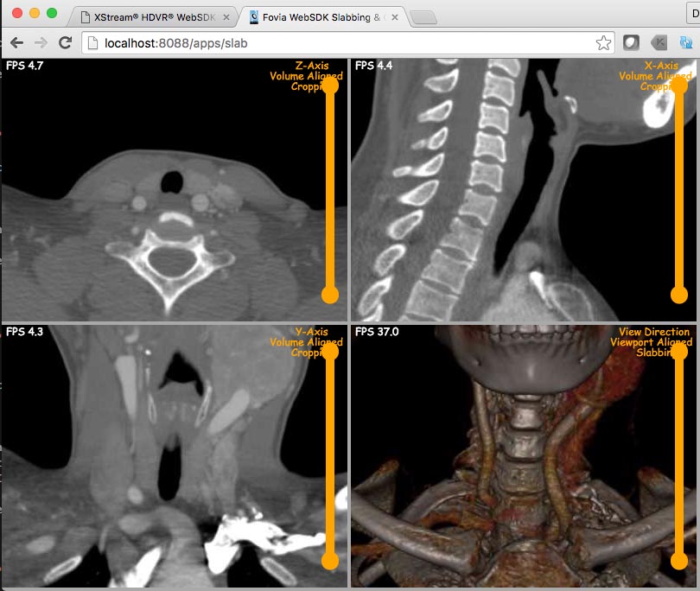
Task: Click bottom handle of X-Axis slider
Action: point(678,295)
